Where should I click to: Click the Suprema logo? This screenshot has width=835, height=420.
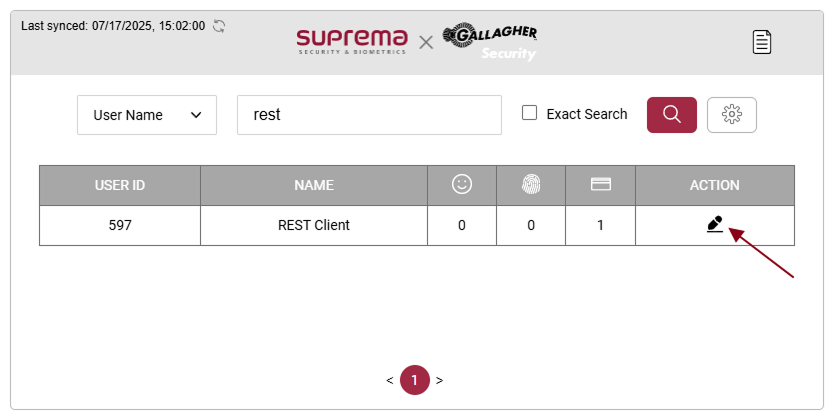[x=352, y=41]
